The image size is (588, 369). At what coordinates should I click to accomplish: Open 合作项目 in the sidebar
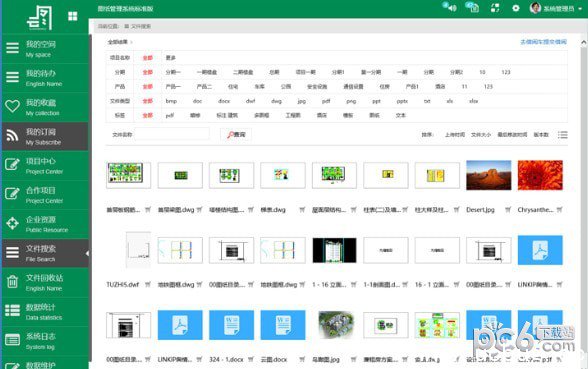pos(45,195)
